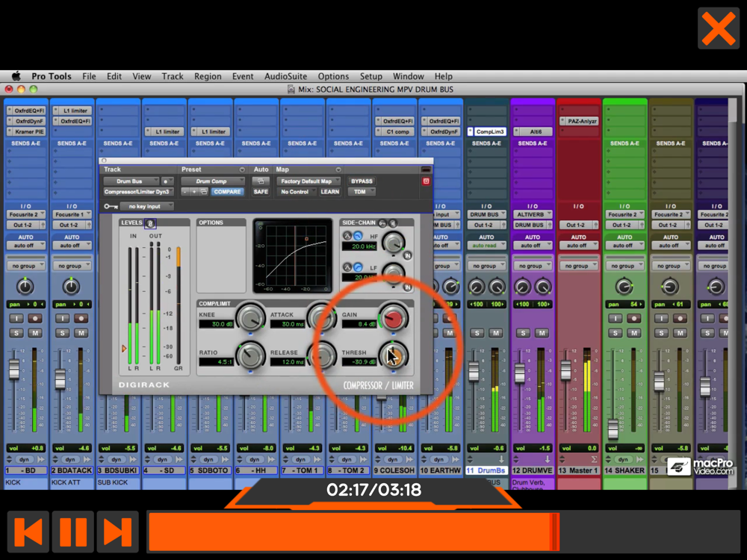Select the HF band-pass filter type icon
The height and width of the screenshot is (560, 747).
(x=347, y=236)
